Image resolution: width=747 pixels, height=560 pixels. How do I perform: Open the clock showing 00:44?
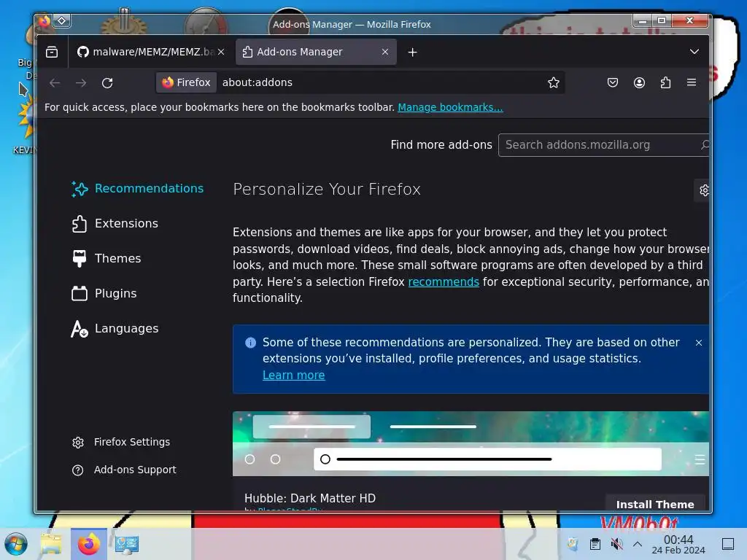(x=678, y=544)
